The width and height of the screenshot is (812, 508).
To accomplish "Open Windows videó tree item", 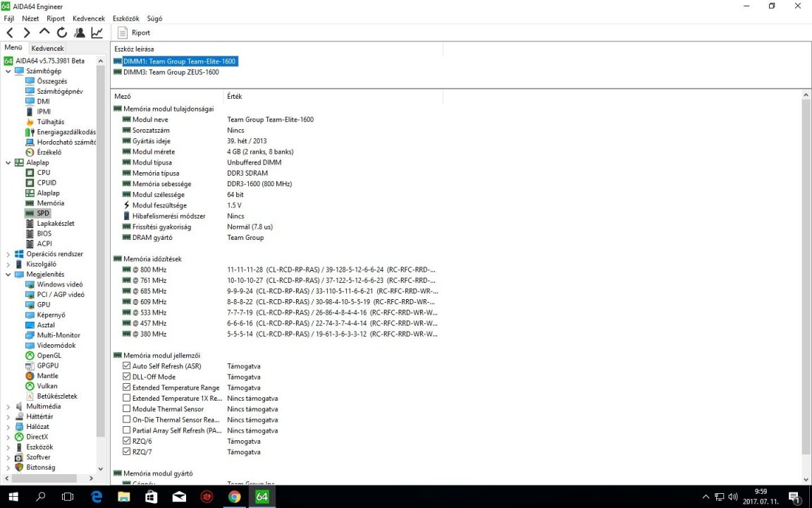I will [59, 284].
